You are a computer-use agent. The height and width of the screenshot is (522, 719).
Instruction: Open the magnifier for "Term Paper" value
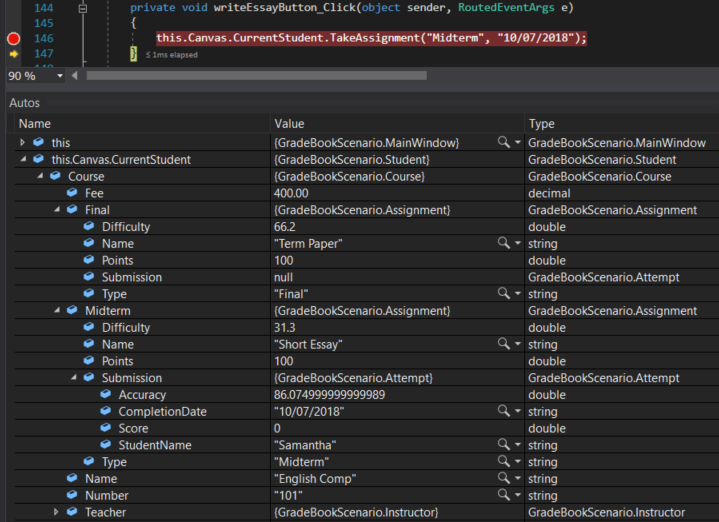tap(503, 243)
